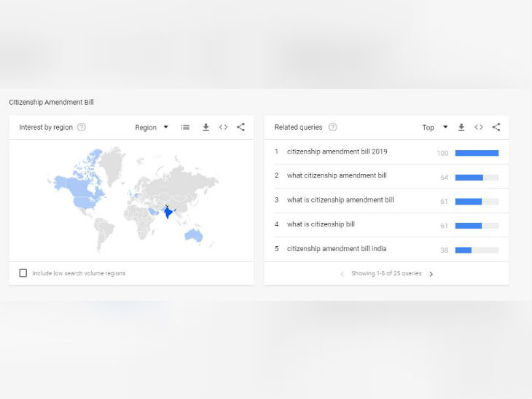The height and width of the screenshot is (399, 532).
Task: Select what is citizenship amendment bill query
Action: pyautogui.click(x=340, y=200)
